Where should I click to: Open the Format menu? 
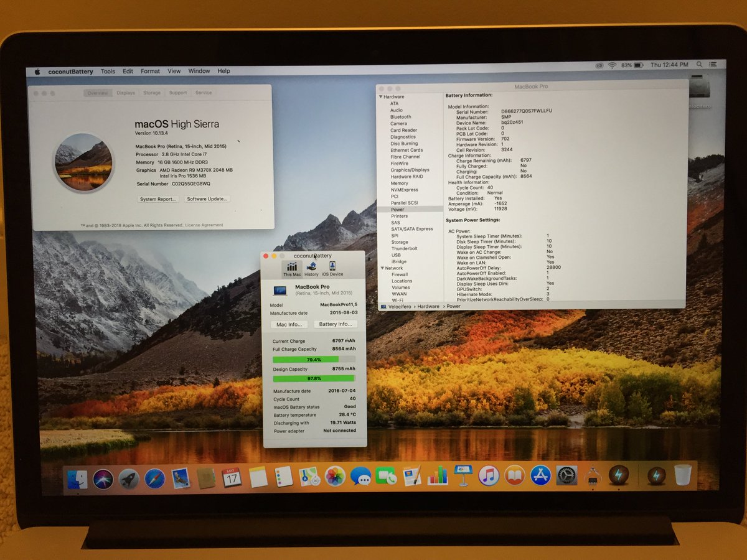[150, 72]
